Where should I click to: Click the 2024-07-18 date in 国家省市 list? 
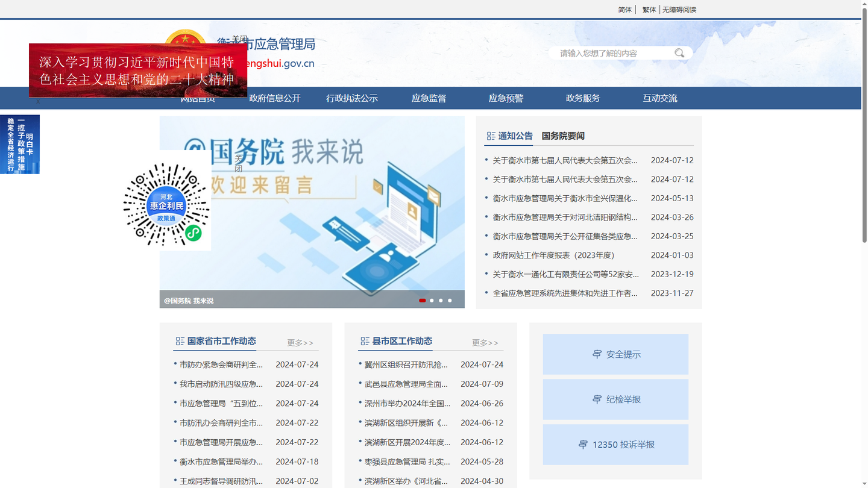[x=297, y=461]
